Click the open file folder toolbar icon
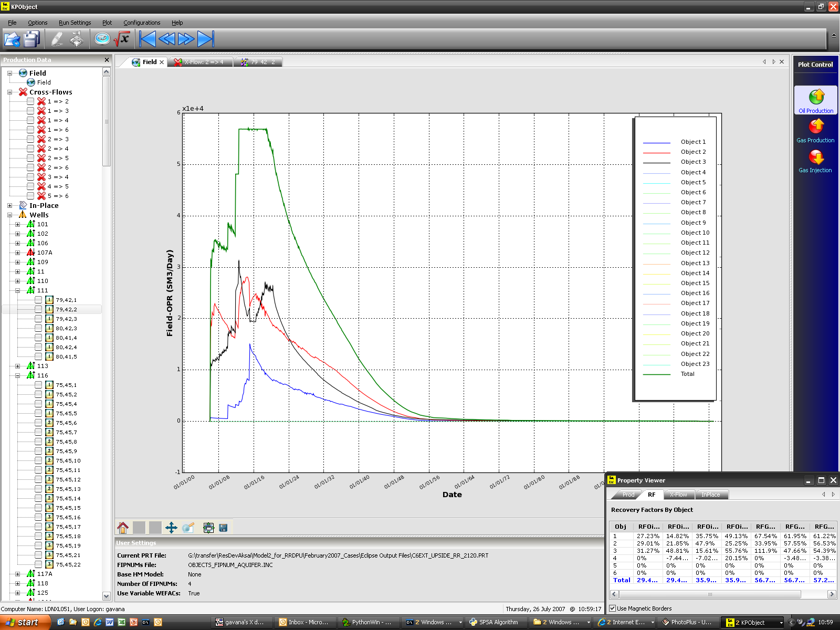The height and width of the screenshot is (630, 840). (x=12, y=39)
